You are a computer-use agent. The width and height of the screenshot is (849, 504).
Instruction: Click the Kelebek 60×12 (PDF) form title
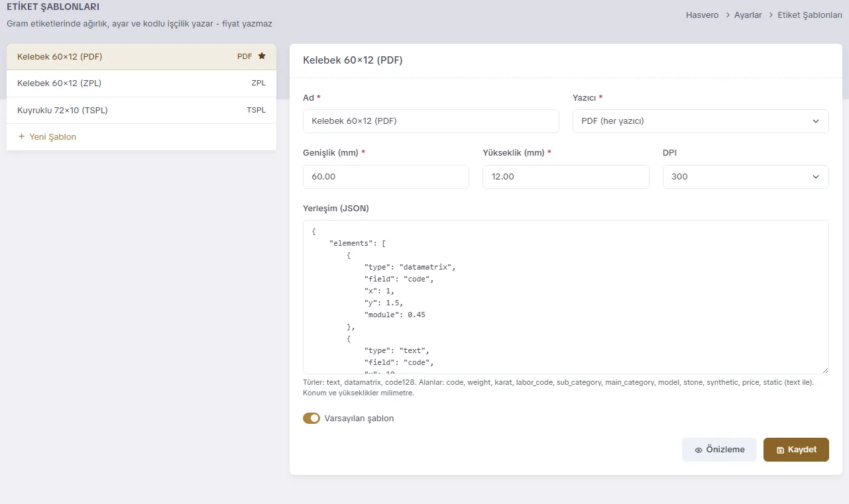353,60
